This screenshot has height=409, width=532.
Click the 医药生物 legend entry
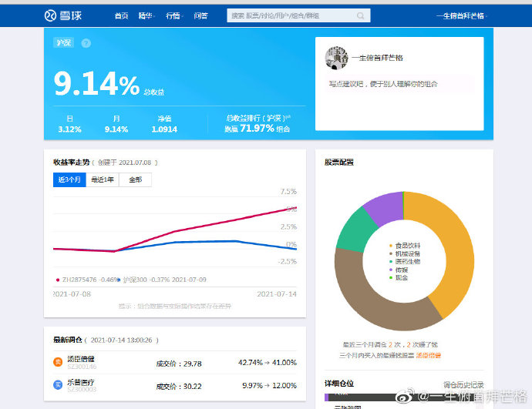click(405, 261)
